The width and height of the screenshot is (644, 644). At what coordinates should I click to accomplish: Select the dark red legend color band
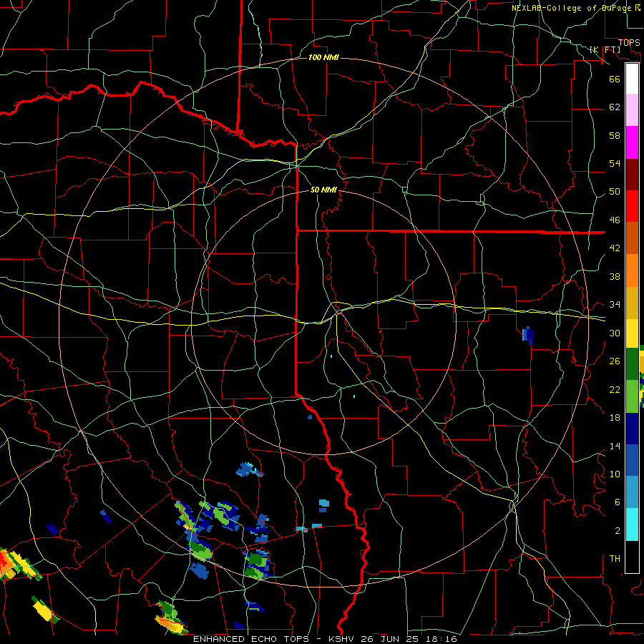coord(632,175)
